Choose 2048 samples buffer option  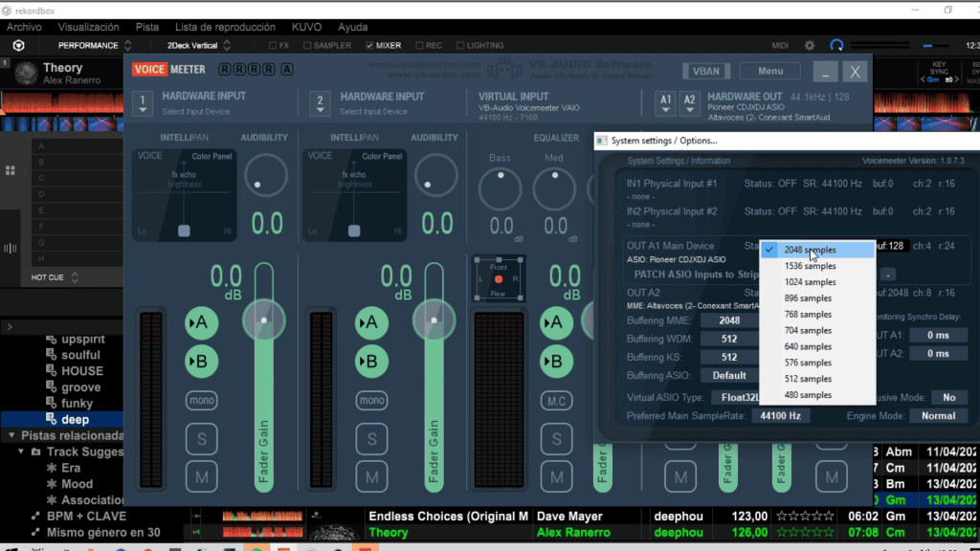click(817, 250)
